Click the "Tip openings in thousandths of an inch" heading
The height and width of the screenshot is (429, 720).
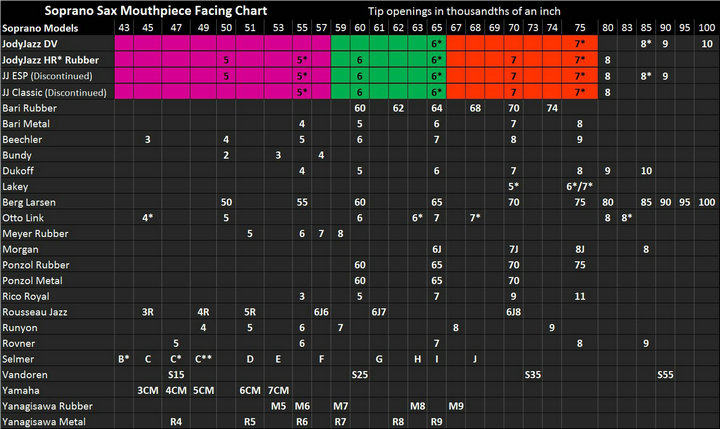click(x=464, y=11)
